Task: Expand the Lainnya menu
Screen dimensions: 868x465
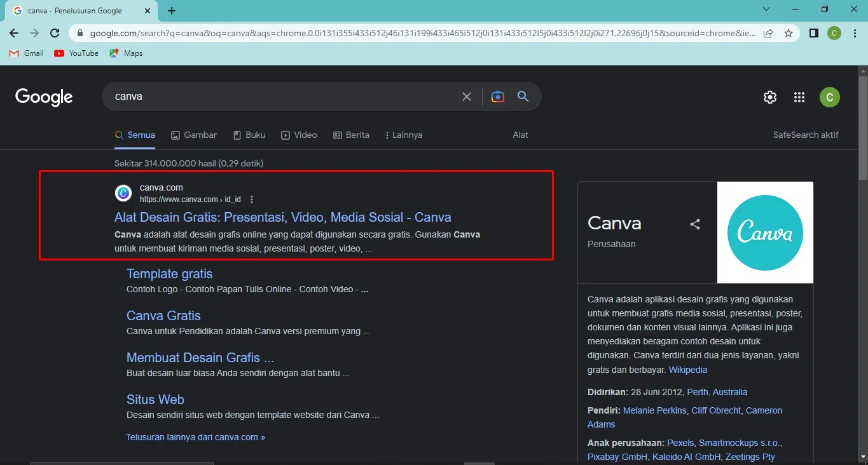Action: coord(404,135)
